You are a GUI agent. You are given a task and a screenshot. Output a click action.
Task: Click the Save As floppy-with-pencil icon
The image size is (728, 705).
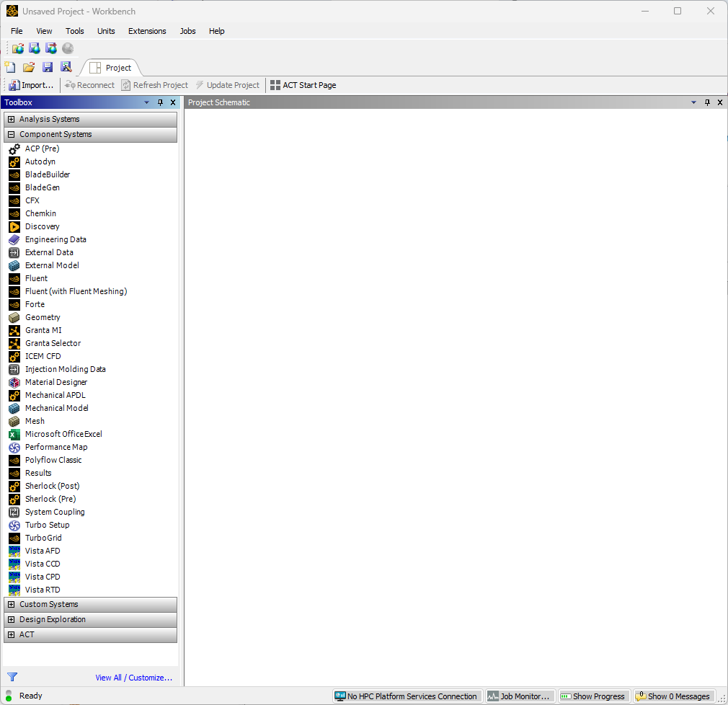tap(66, 67)
